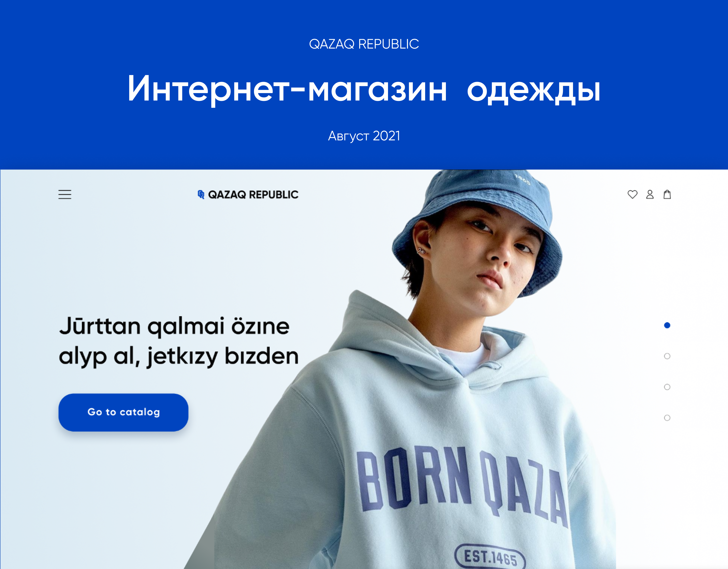
Task: Click the heart wishlist icon
Action: [632, 194]
